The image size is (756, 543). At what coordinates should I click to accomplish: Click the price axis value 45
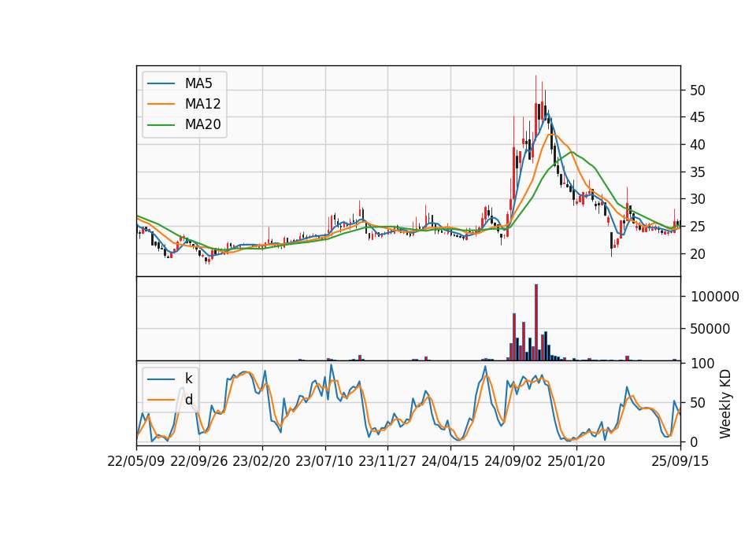(x=698, y=117)
